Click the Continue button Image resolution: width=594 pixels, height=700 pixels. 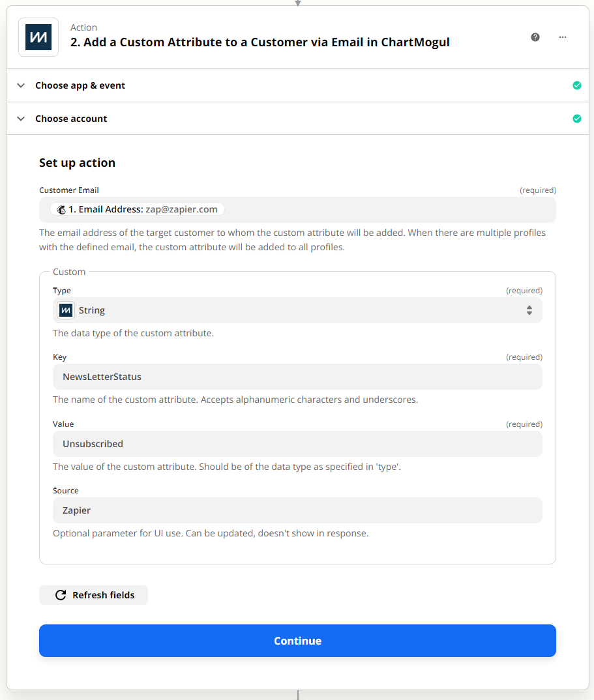(x=297, y=641)
